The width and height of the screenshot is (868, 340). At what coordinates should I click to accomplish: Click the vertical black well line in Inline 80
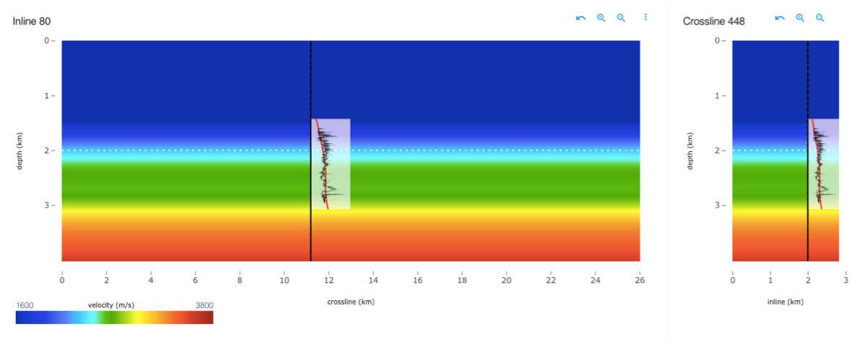310,150
